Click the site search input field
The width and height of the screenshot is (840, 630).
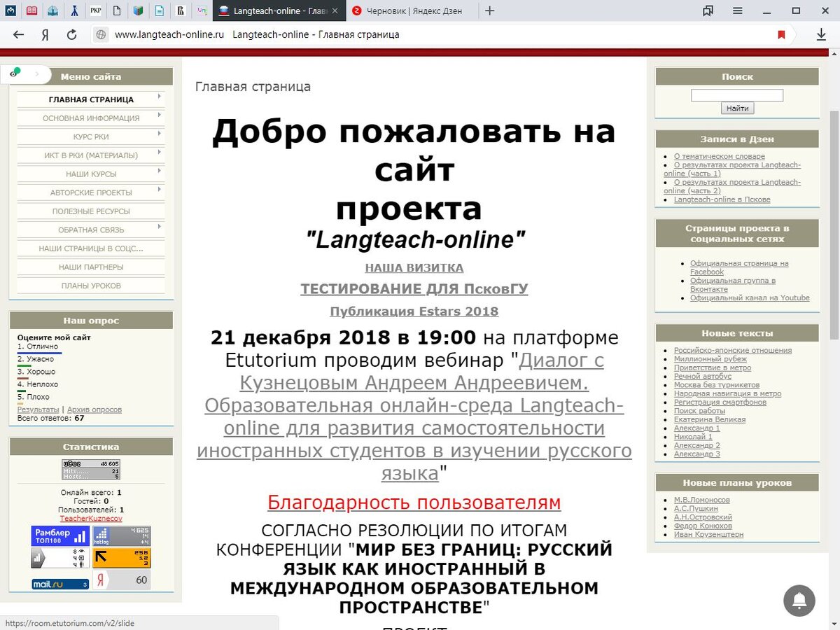[737, 95]
